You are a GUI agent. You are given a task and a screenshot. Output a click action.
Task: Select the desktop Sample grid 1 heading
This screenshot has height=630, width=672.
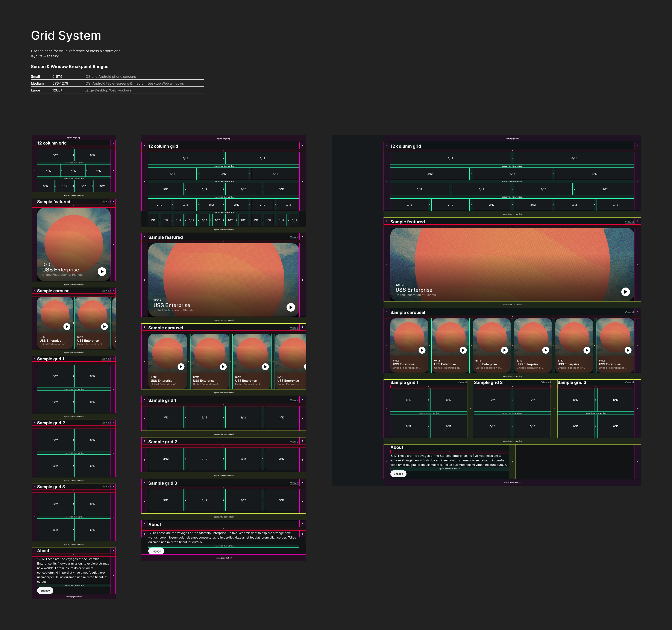(x=404, y=382)
